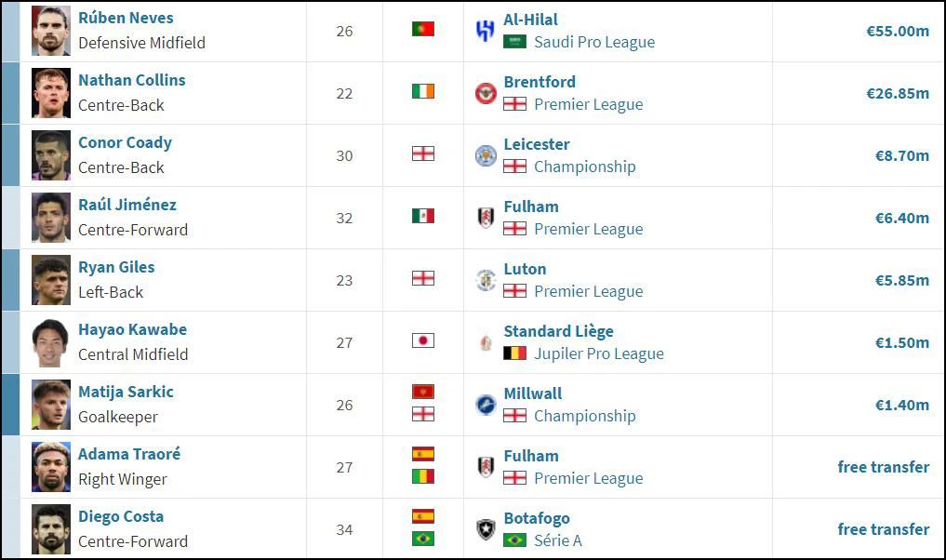Screen dimensions: 946x560
Task: Click the Japan flag in Hayao Kawabe row
Action: coord(423,340)
